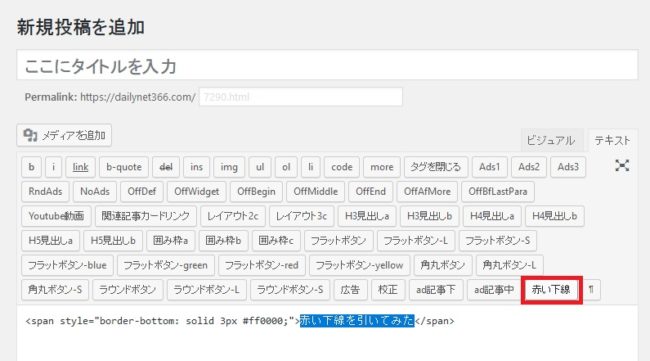Click the 囲み枠c button
The width and height of the screenshot is (650, 361).
[276, 240]
